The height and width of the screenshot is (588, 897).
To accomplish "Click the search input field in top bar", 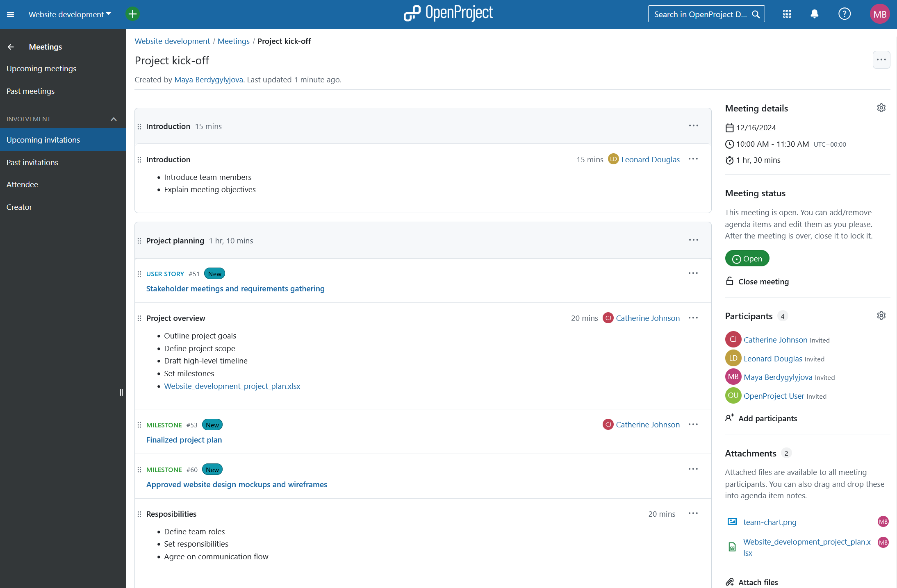I will coord(706,14).
